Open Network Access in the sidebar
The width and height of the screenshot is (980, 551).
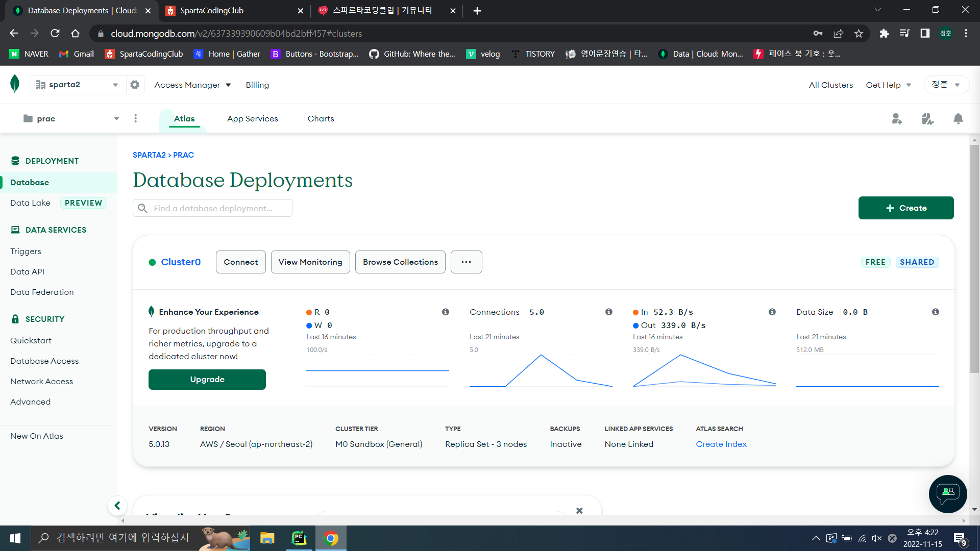(41, 382)
